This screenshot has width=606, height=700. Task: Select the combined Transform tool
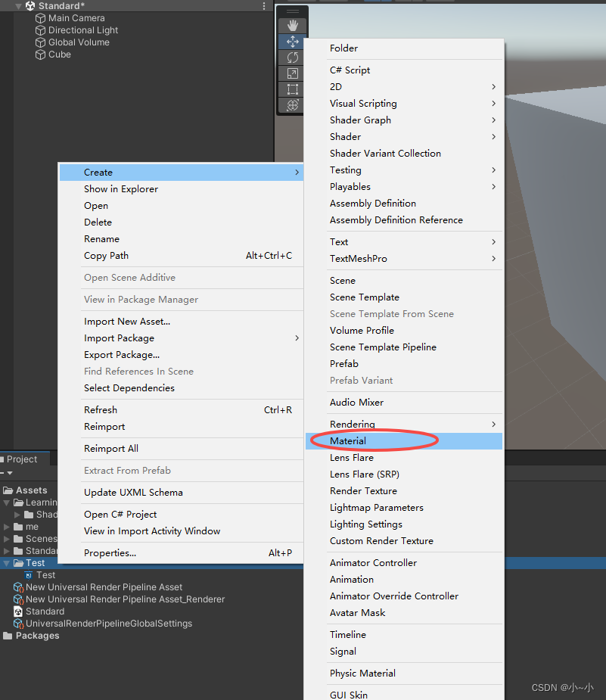(291, 105)
